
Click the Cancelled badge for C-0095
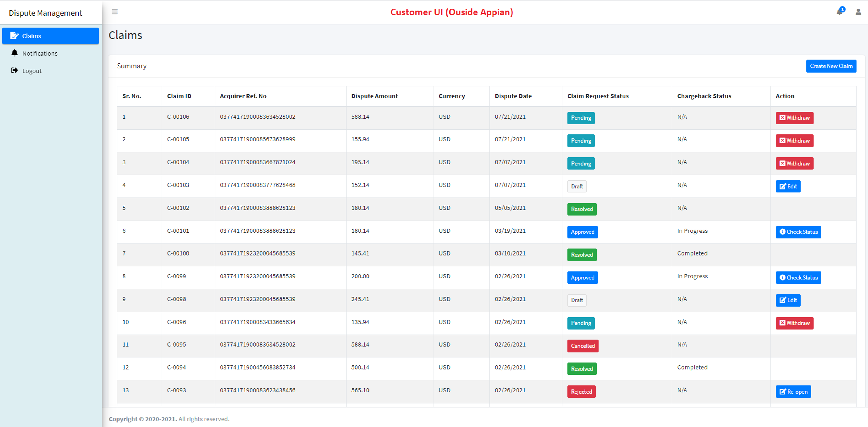coord(583,346)
